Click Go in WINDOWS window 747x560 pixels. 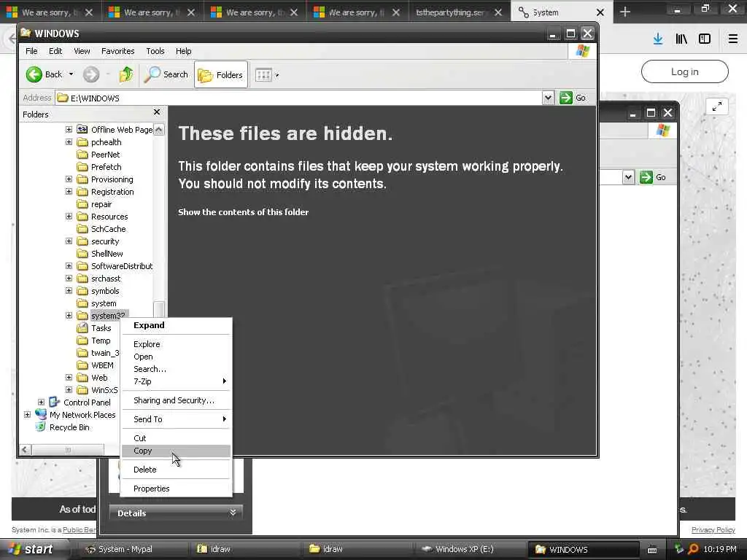point(573,98)
